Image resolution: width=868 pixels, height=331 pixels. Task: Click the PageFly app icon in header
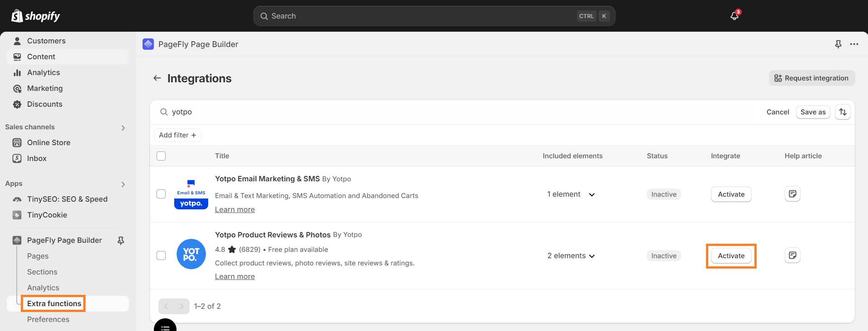point(148,44)
